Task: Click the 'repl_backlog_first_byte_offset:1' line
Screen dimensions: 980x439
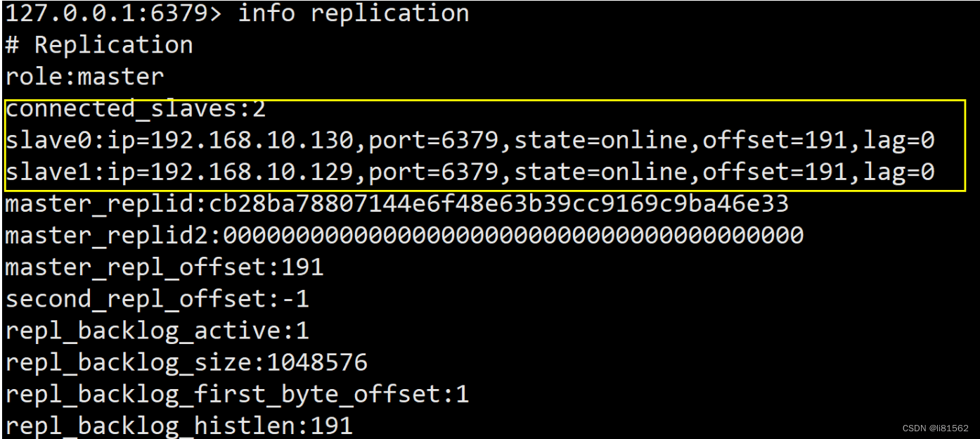Action: (237, 395)
